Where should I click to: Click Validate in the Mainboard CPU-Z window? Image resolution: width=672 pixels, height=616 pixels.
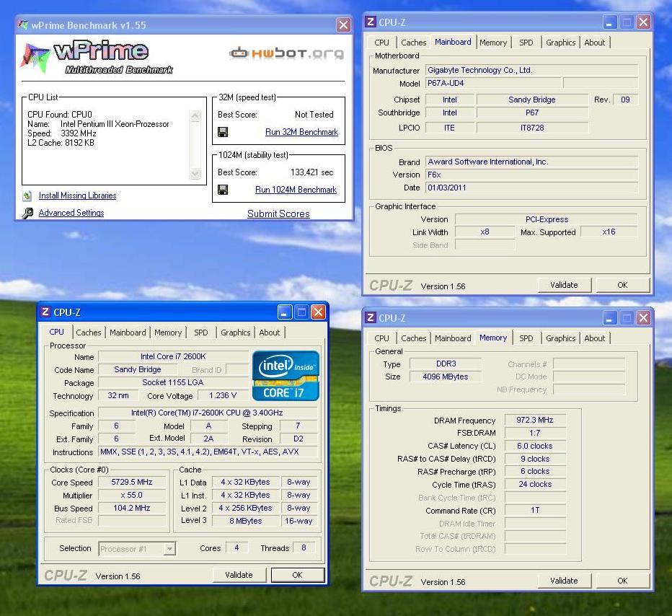pyautogui.click(x=564, y=285)
